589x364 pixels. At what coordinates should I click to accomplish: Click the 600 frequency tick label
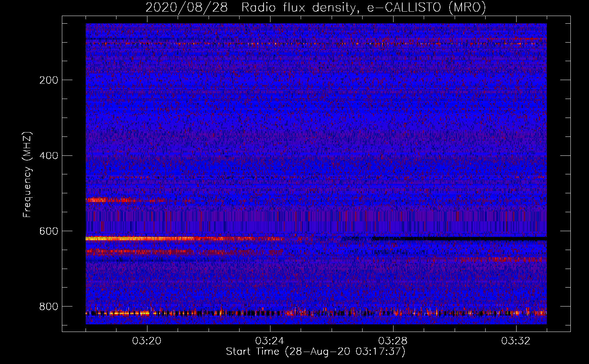(49, 232)
